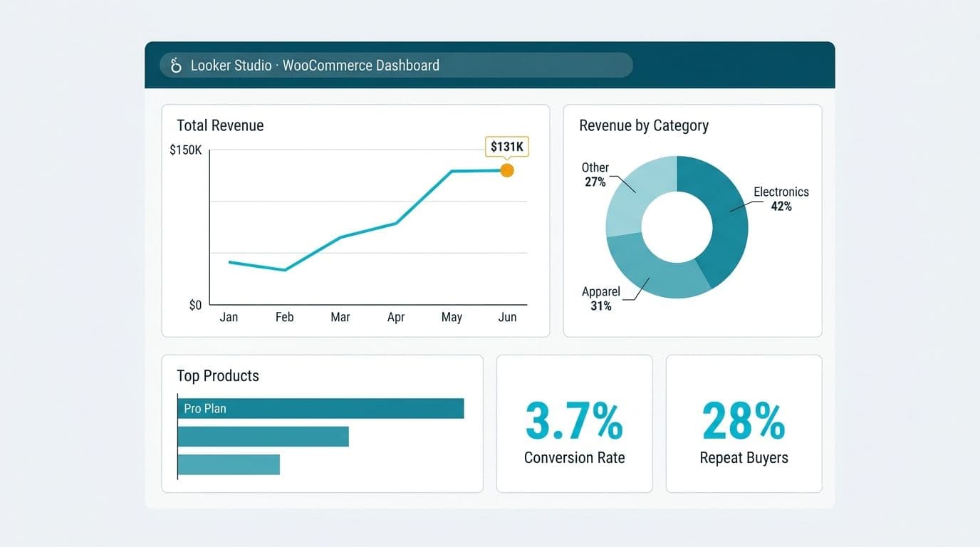Viewport: 980px width, 547px height.
Task: Click the Top Products title
Action: [x=218, y=376]
